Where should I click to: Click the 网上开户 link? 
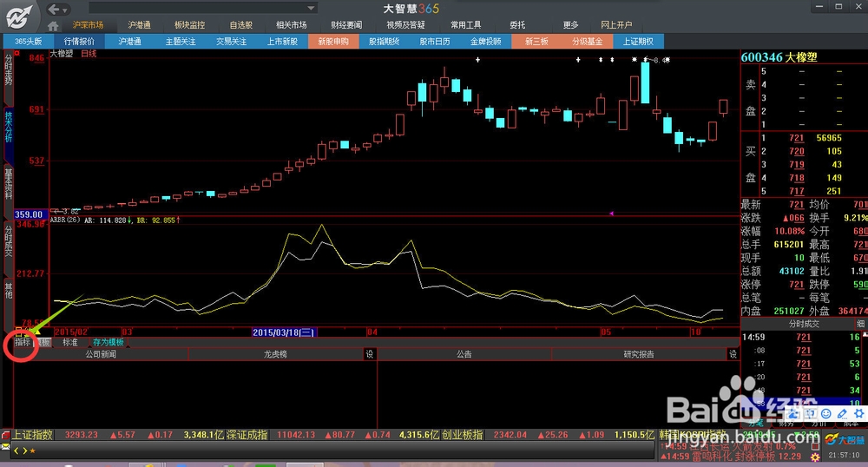click(x=616, y=25)
